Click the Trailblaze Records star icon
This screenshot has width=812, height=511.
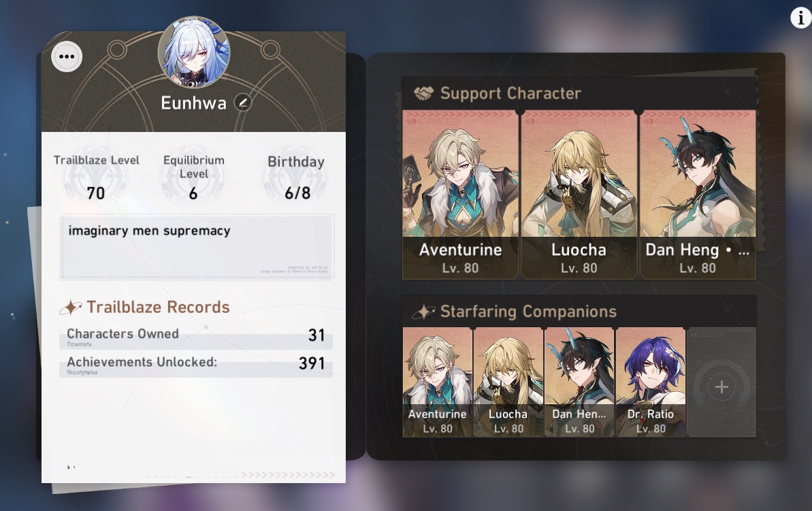(71, 308)
